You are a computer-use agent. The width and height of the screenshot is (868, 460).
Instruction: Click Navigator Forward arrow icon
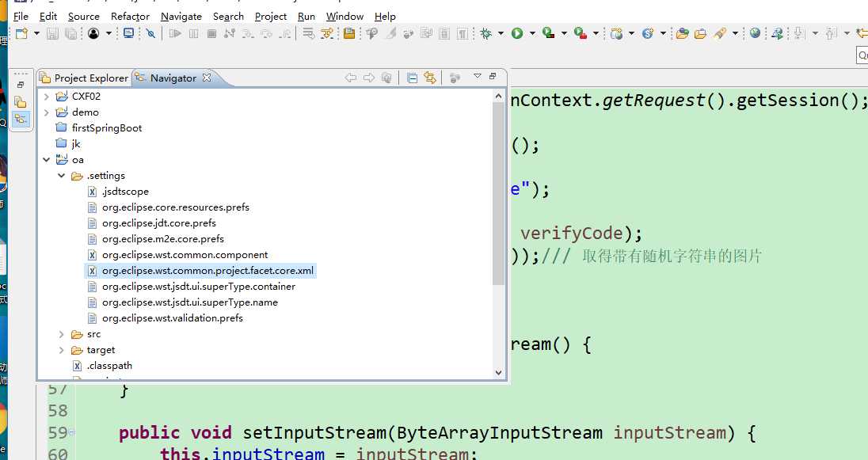pos(369,78)
